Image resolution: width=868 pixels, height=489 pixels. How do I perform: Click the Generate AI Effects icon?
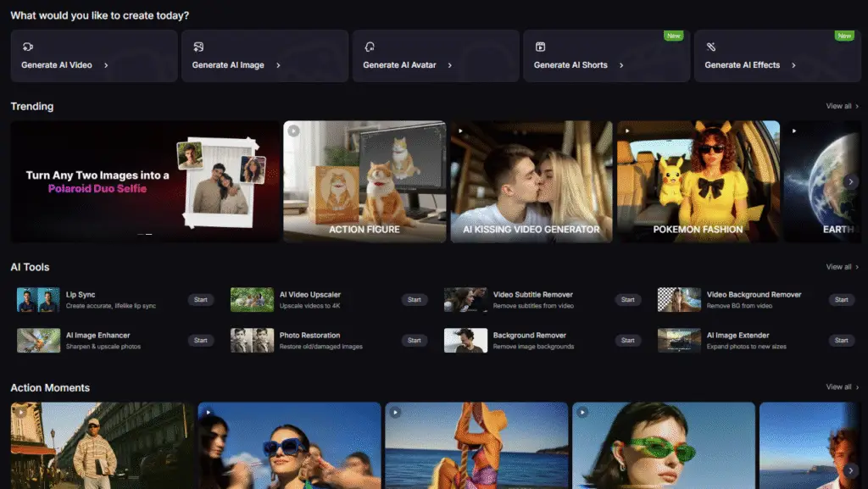(x=711, y=47)
